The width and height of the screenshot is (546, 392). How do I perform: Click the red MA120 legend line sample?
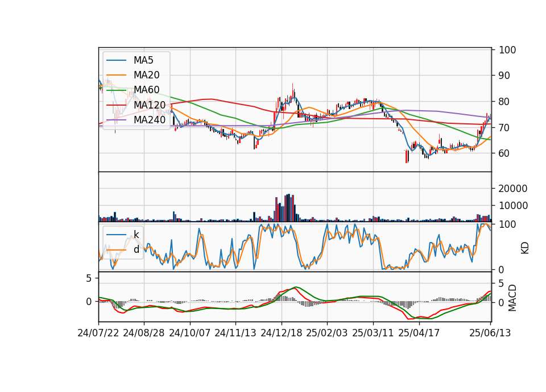pyautogui.click(x=116, y=105)
